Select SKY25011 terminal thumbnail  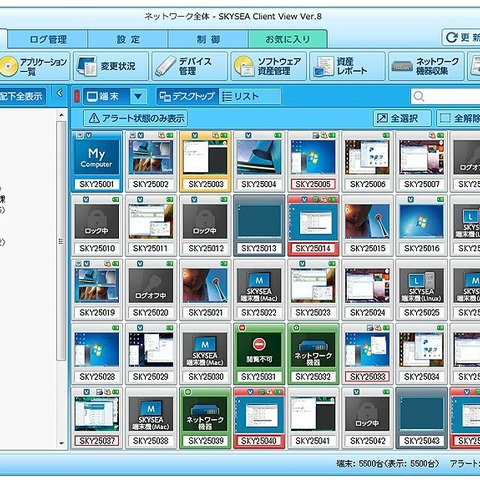pos(151,226)
